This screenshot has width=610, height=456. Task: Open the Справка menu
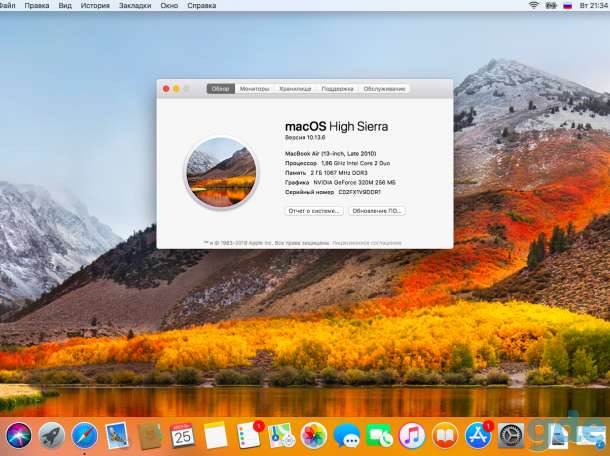click(x=202, y=5)
